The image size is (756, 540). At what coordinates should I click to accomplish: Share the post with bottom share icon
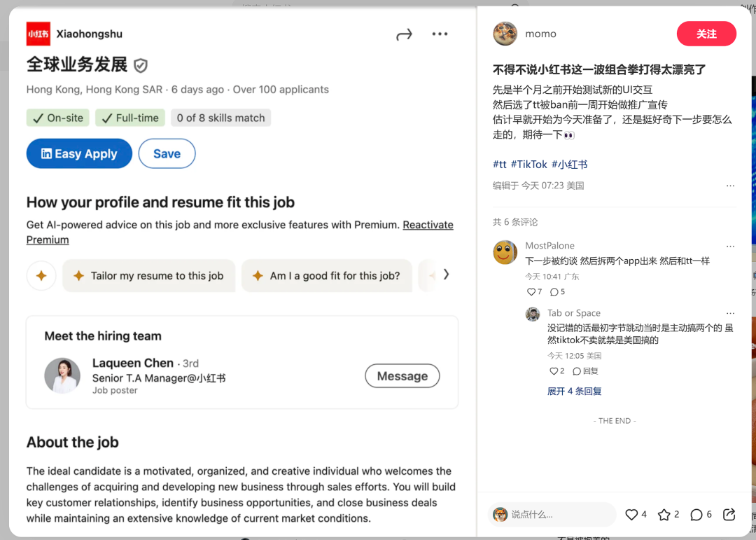729,514
